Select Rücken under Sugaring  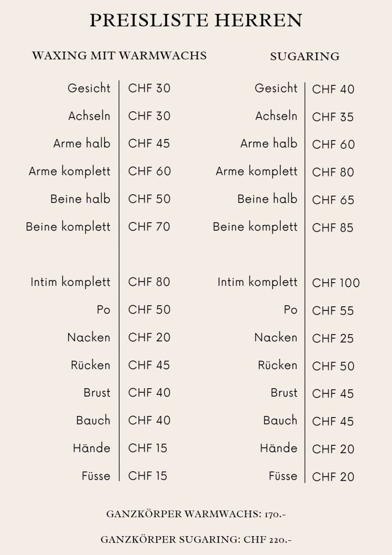coord(277,365)
